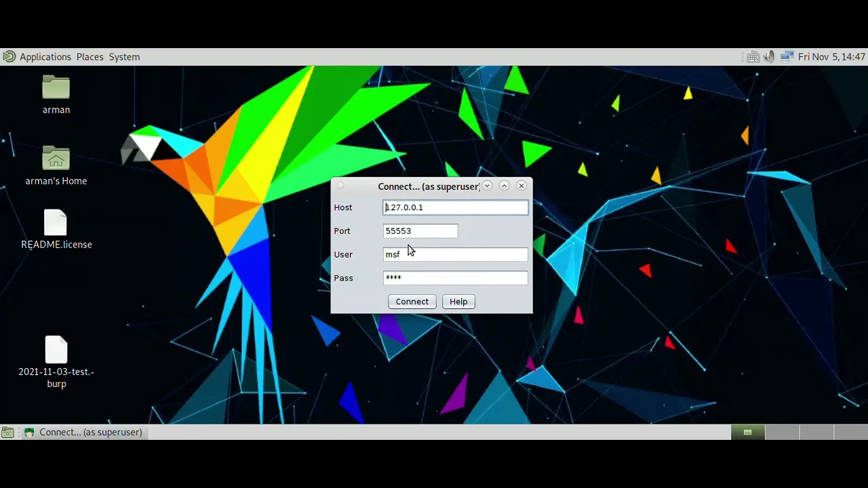868x488 pixels.
Task: Click the Host label in dialog
Action: coord(343,207)
